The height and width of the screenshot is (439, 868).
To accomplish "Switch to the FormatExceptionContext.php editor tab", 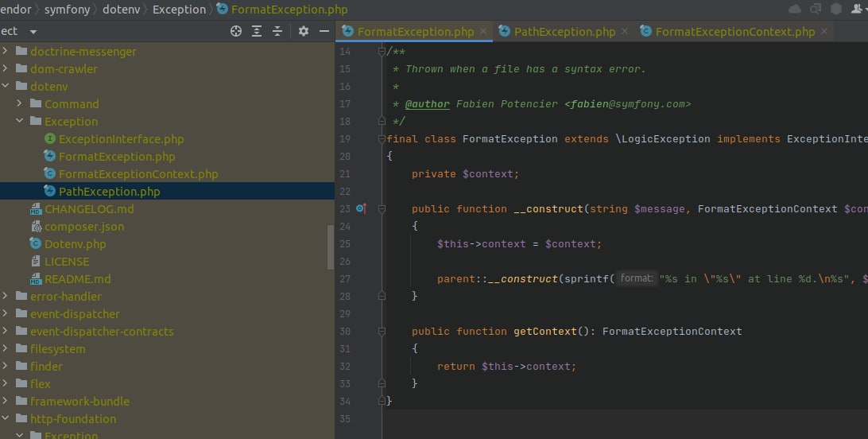I will pos(735,32).
